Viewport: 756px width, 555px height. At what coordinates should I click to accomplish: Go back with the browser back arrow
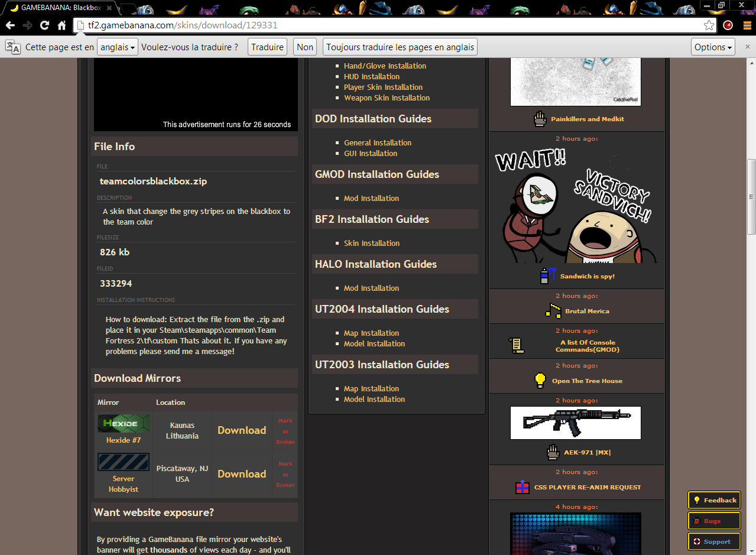10,25
